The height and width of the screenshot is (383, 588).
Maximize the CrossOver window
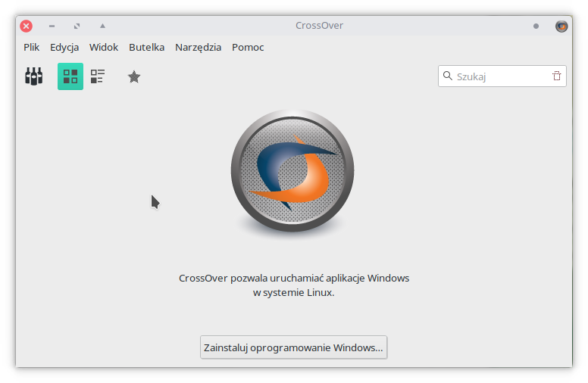point(77,26)
